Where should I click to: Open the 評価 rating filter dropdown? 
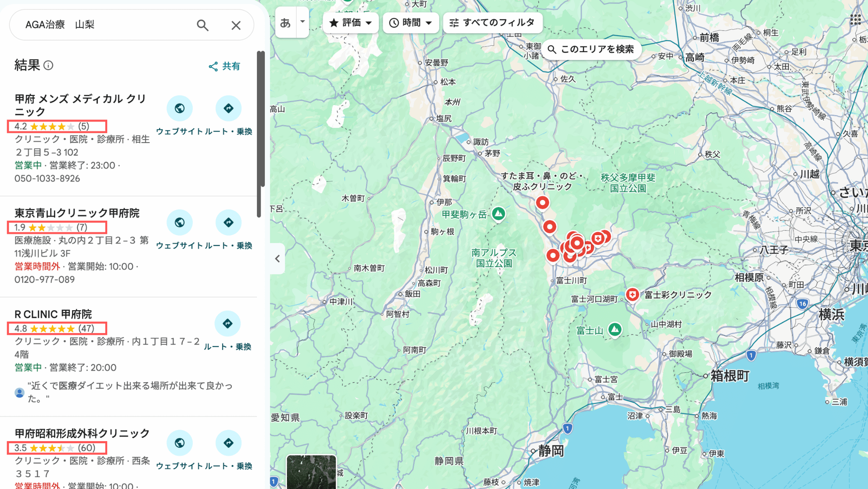351,22
